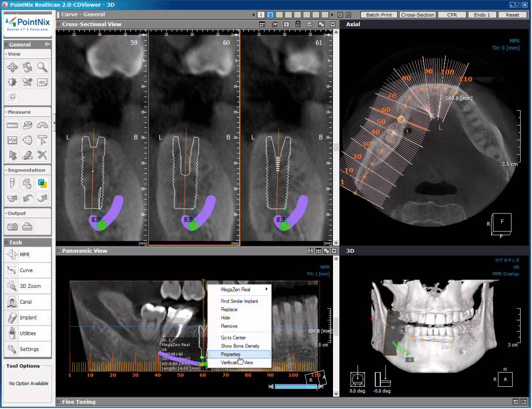
Task: Click the Batch Print button
Action: 379,15
